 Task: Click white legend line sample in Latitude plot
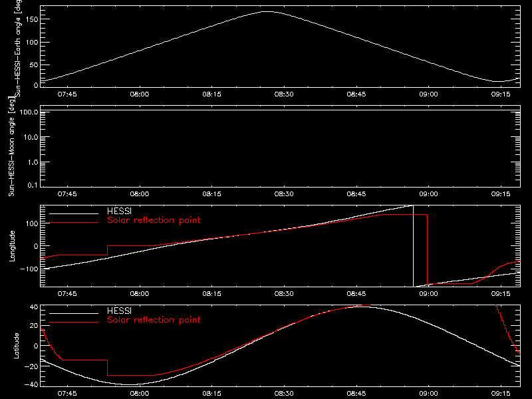coord(74,313)
